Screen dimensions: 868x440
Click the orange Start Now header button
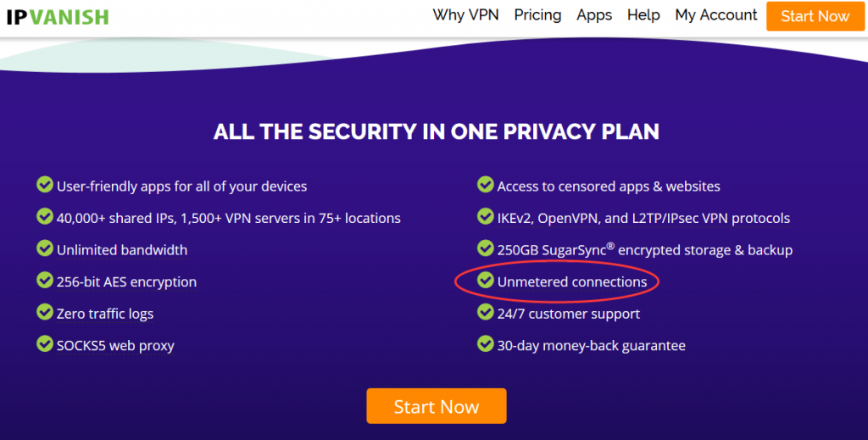tap(815, 16)
